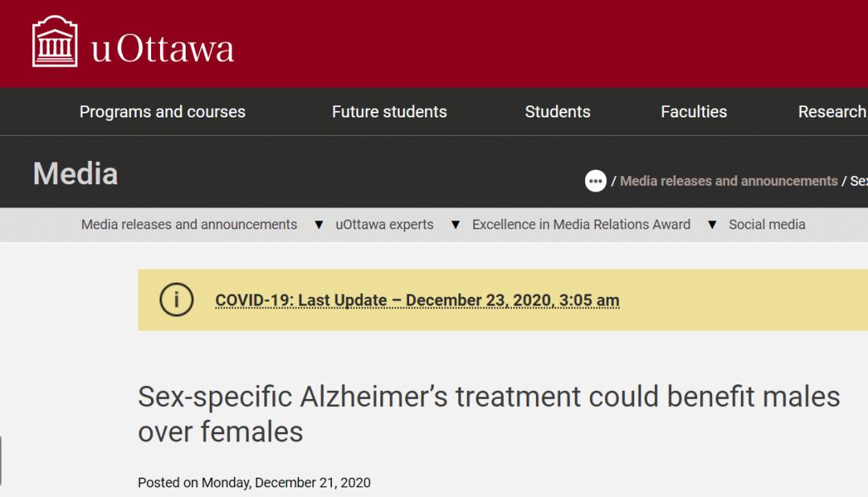Click the Sex-specific Alzheimer's article headline
The width and height of the screenshot is (868, 497).
(489, 413)
